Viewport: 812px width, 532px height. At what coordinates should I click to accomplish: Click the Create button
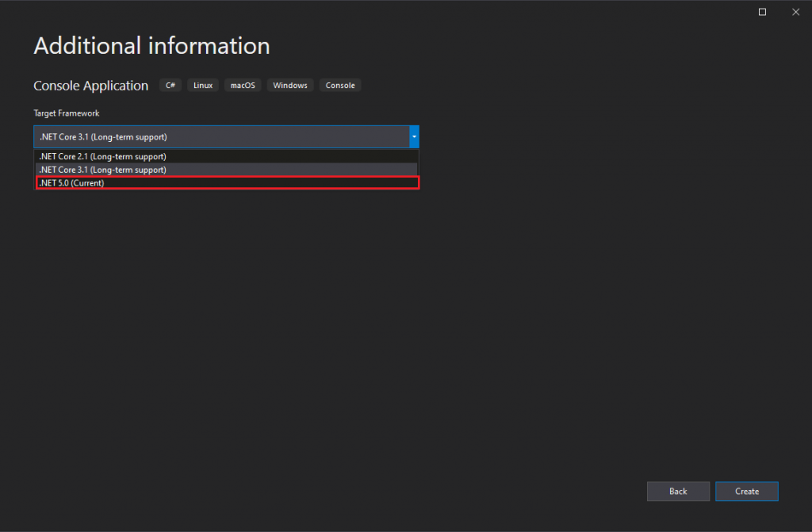(x=747, y=491)
